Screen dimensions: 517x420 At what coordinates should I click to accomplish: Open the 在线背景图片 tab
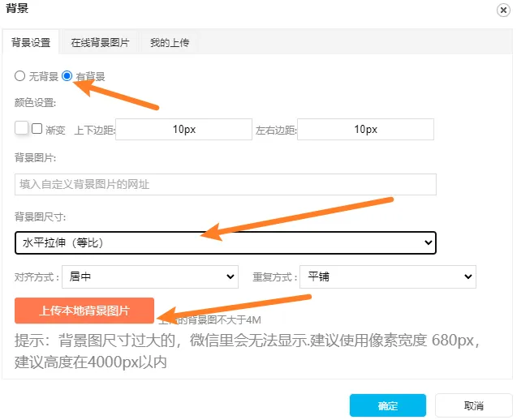(x=100, y=42)
